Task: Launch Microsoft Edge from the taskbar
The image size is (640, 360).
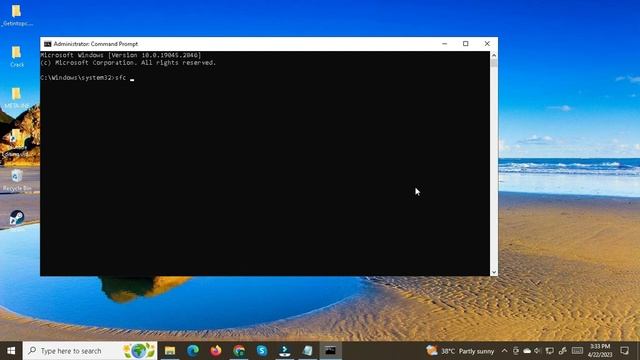Action: tap(193, 351)
